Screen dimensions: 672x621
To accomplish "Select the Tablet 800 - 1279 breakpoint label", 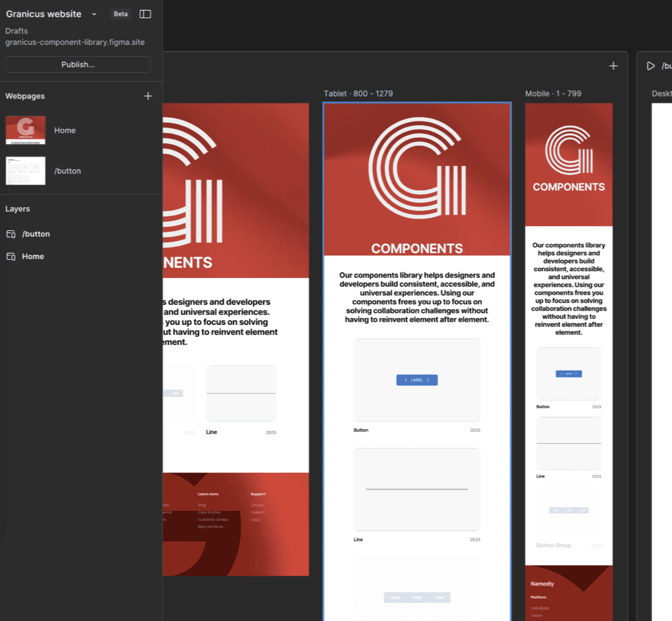I will point(359,93).
